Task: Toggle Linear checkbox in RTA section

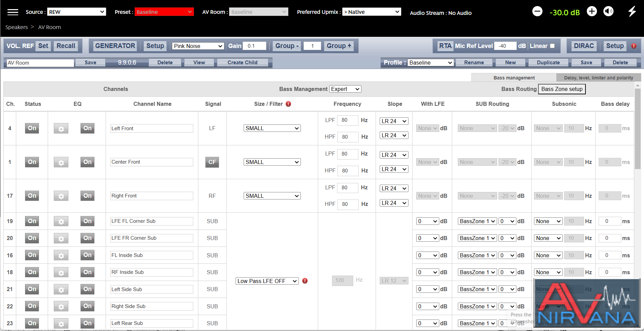Action: click(x=552, y=46)
